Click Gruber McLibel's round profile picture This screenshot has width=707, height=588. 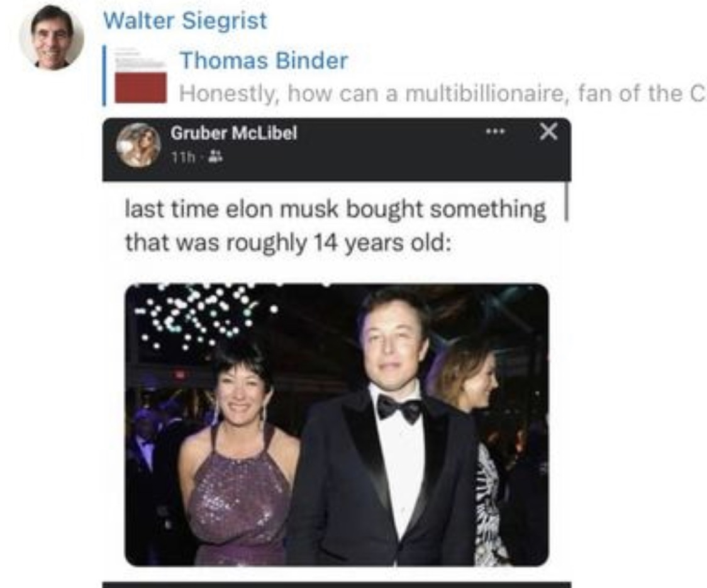138,145
